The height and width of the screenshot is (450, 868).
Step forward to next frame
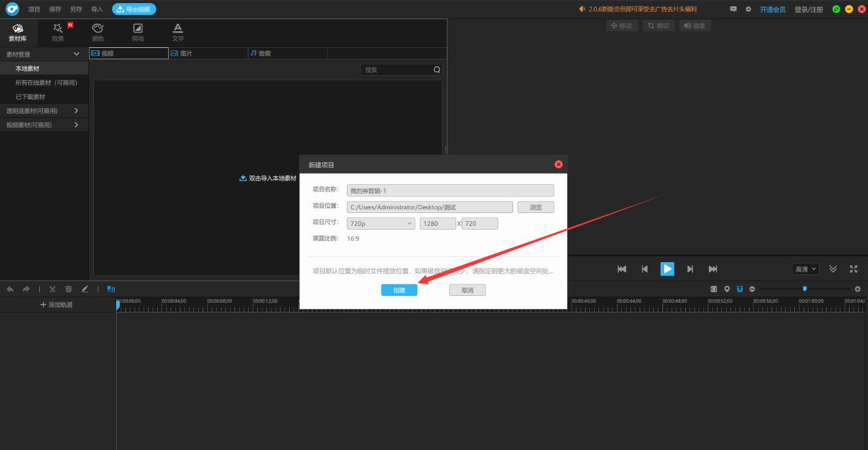point(690,269)
